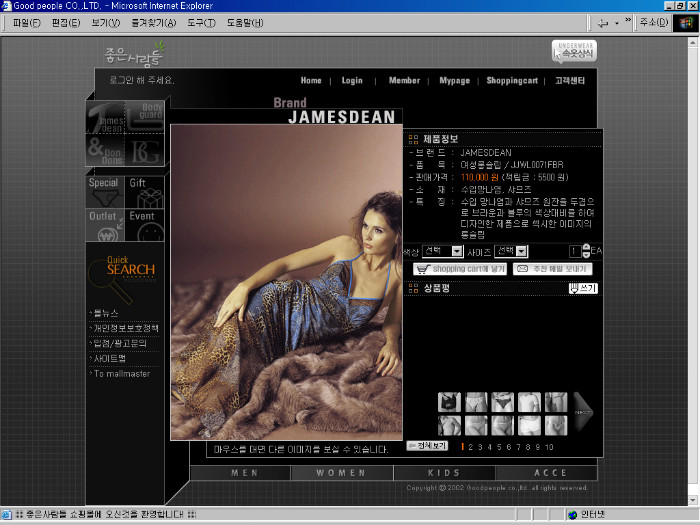Click the 추천 메일 보내기 button
Image resolution: width=700 pixels, height=525 pixels.
pyautogui.click(x=553, y=269)
